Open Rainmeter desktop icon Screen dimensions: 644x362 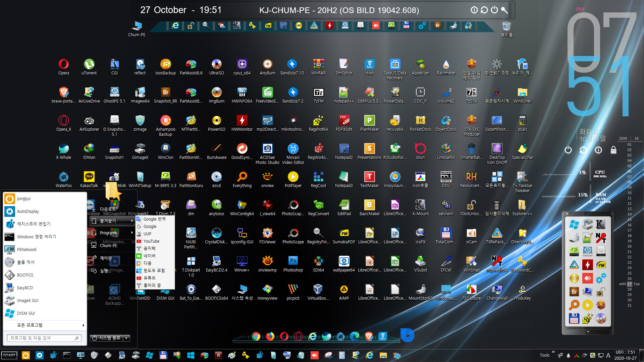[x=446, y=67]
